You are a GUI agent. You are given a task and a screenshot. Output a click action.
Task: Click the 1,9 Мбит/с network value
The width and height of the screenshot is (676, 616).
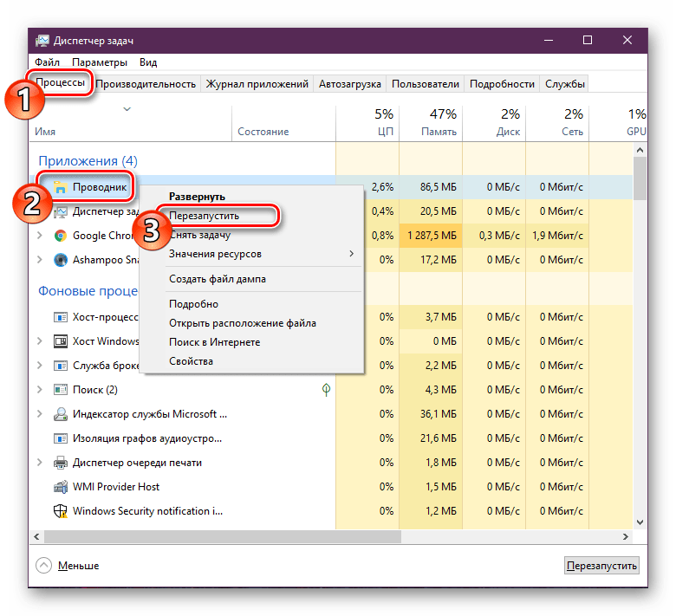point(557,236)
